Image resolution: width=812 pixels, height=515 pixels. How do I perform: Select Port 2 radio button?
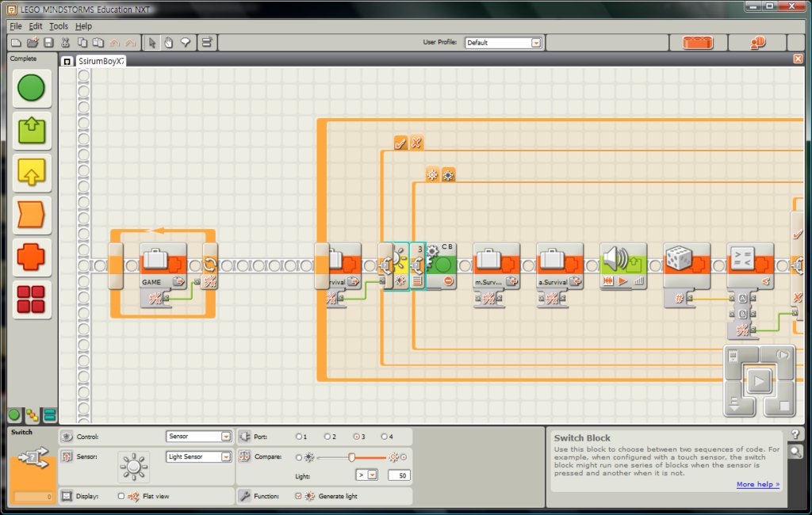coord(327,437)
